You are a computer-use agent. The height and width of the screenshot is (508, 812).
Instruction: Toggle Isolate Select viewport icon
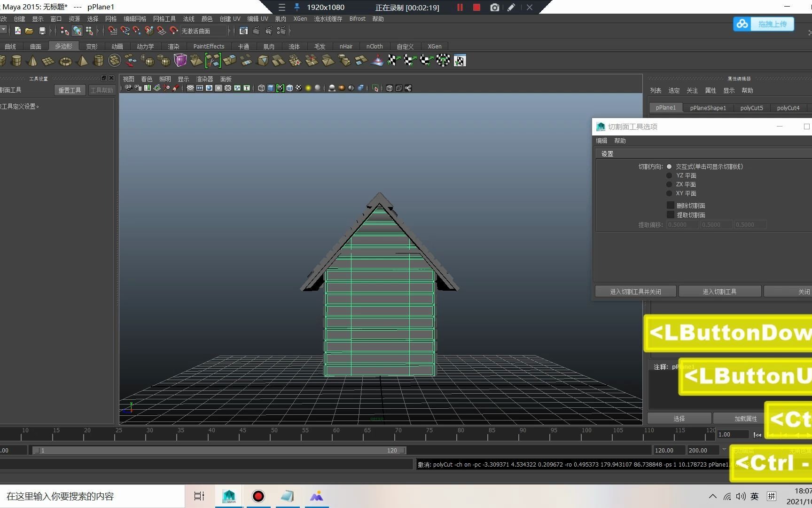pyautogui.click(x=375, y=88)
